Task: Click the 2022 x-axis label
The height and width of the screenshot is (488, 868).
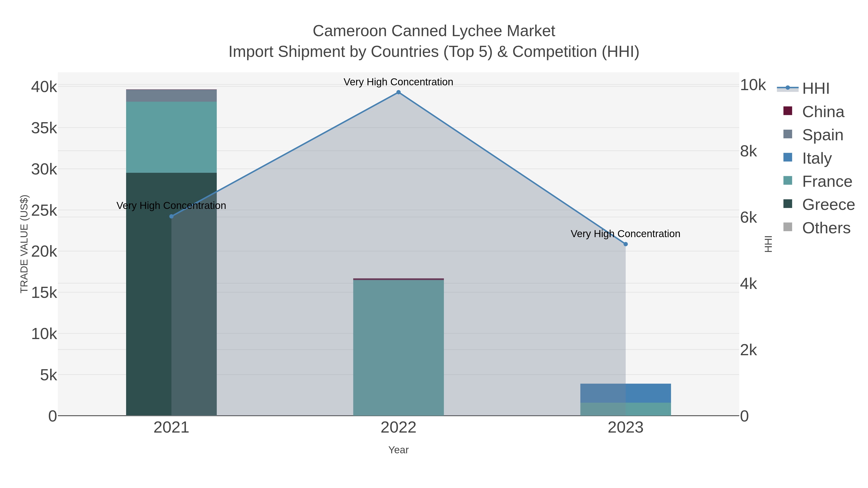Action: click(398, 428)
